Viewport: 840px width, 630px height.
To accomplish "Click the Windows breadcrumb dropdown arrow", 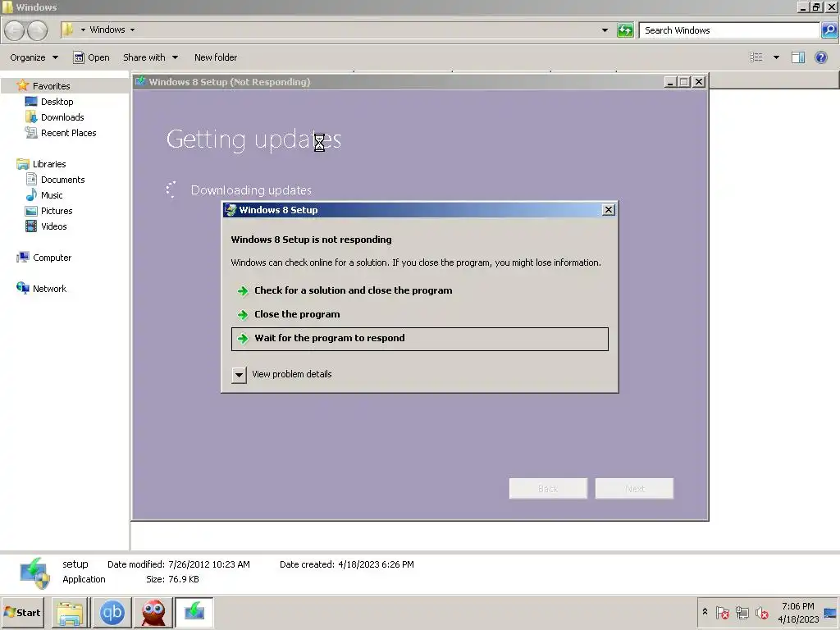I will [132, 30].
